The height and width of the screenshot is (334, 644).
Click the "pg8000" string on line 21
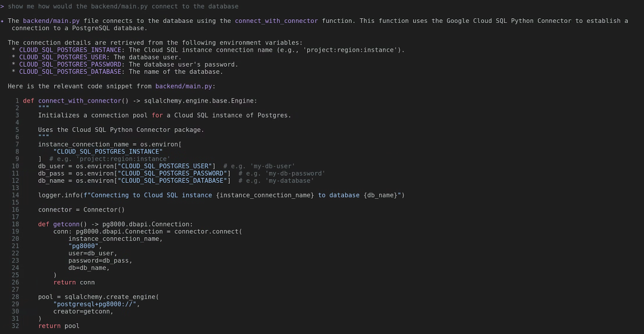[83, 246]
